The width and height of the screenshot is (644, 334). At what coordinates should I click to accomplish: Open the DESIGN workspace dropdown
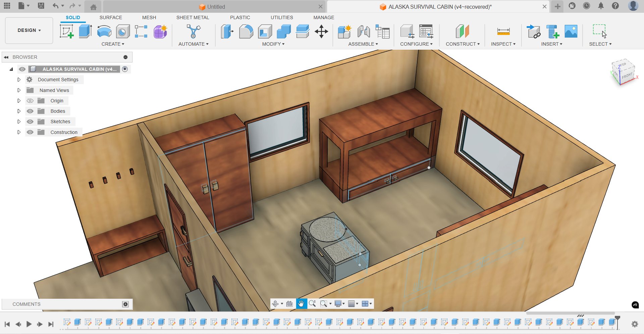click(29, 30)
